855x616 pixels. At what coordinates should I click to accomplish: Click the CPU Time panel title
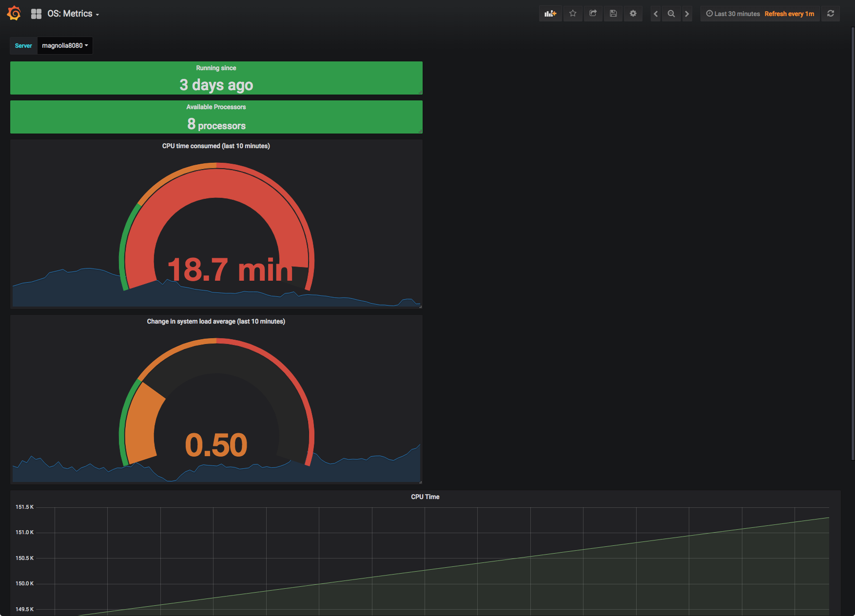click(425, 497)
